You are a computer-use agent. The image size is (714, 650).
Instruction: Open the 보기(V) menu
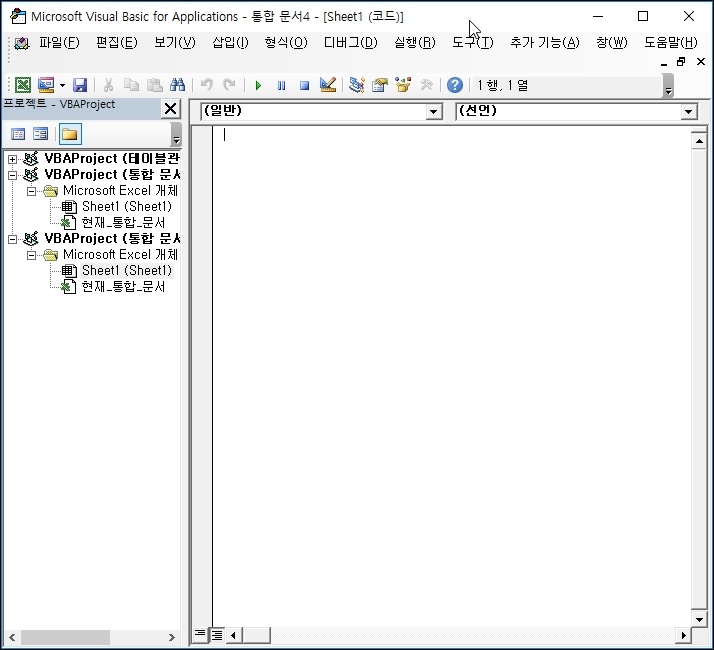[174, 42]
